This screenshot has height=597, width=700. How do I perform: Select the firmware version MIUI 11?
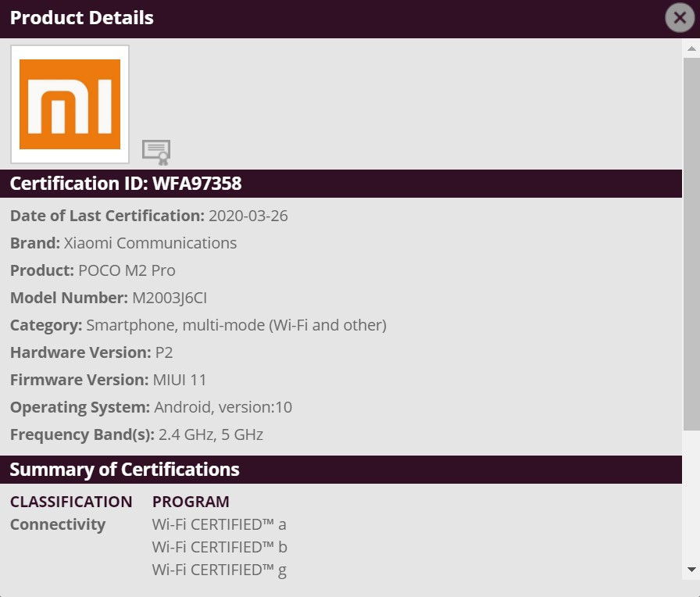pyautogui.click(x=180, y=380)
